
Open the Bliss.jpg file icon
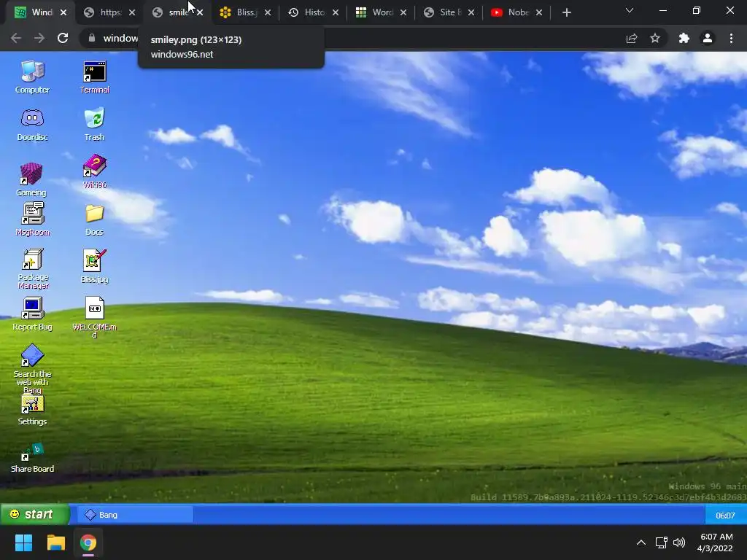(x=94, y=267)
